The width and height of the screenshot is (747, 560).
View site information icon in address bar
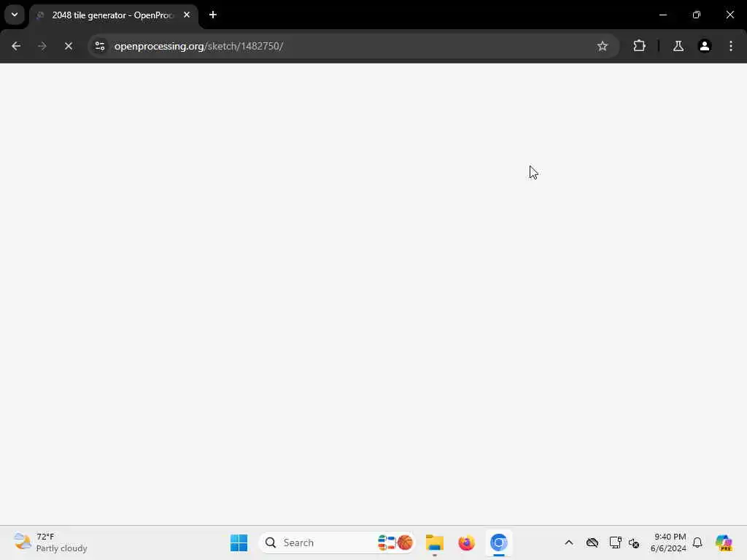[99, 46]
